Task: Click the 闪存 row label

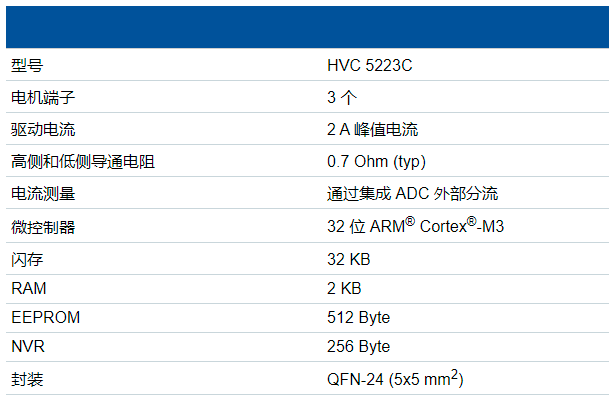Action: [x=26, y=259]
